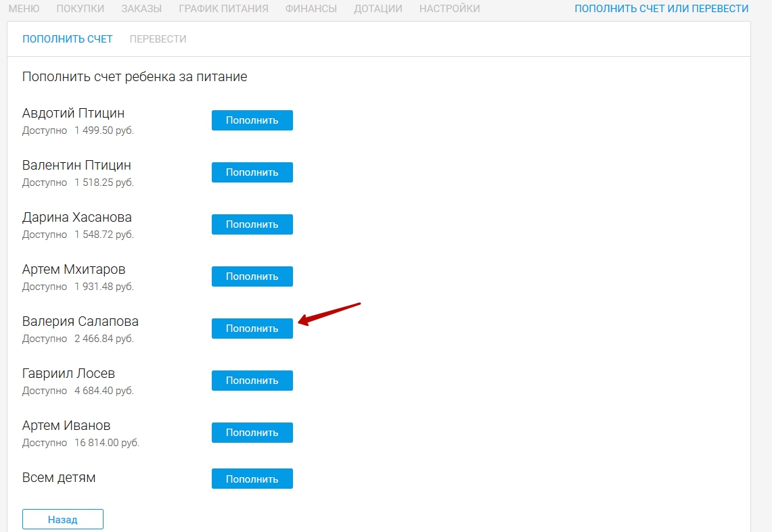Click Пополнить next to Дарина Хасанова
Image resolution: width=772 pixels, height=532 pixels.
pos(252,224)
